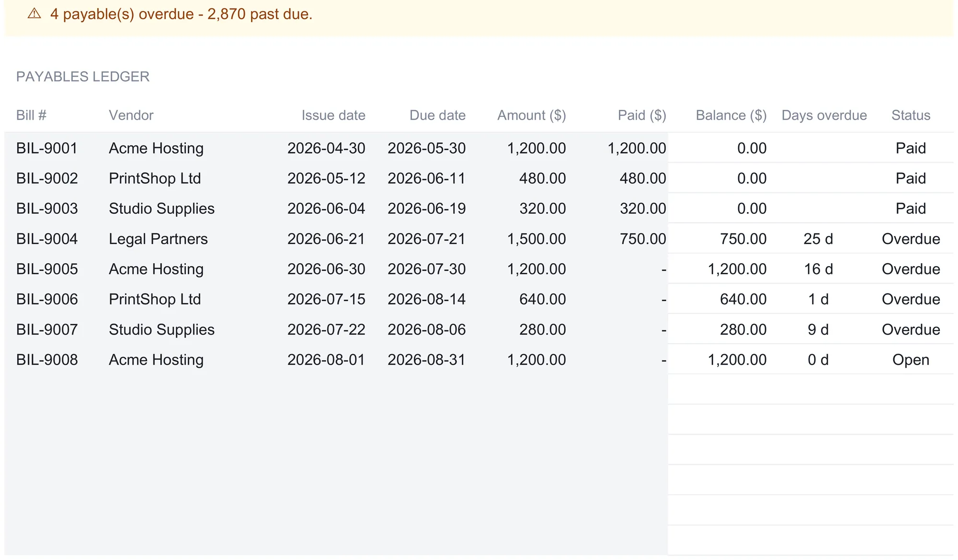
Task: Click the 750.00 balance for BIL-9004
Action: click(x=743, y=239)
